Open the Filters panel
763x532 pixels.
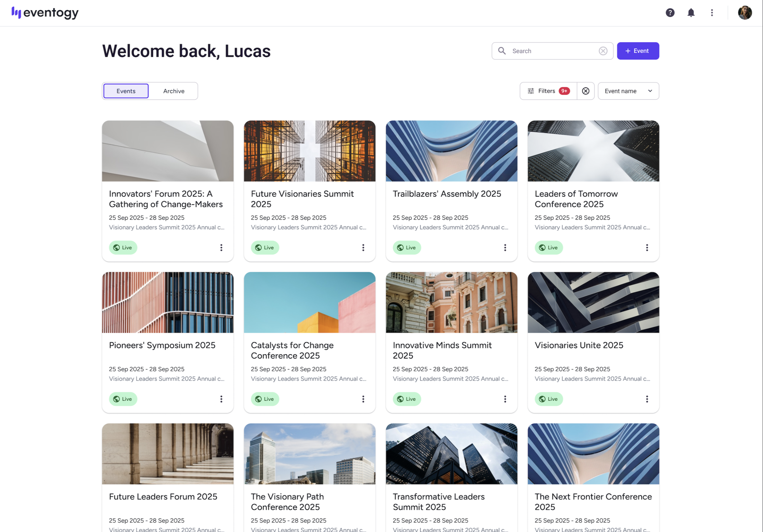click(548, 91)
